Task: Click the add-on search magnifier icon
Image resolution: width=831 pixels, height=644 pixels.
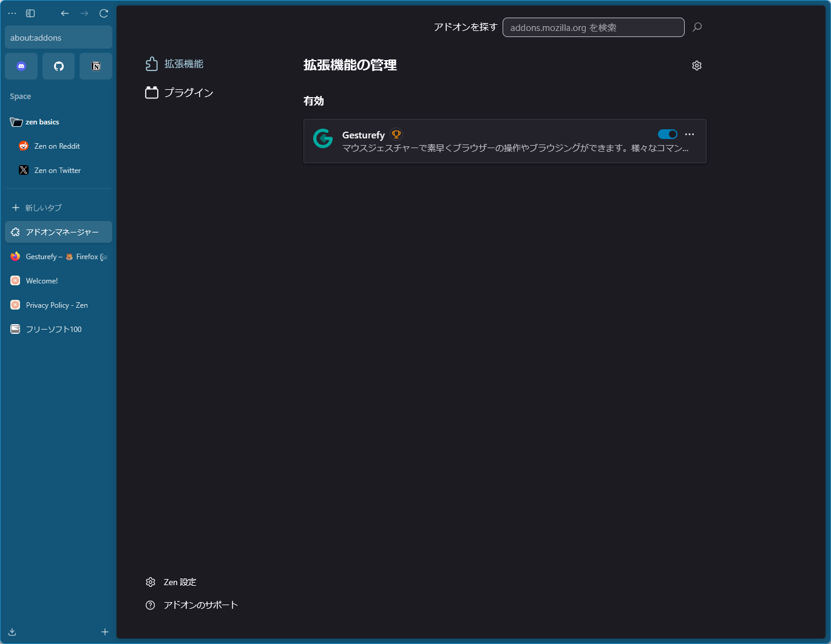Action: (697, 27)
